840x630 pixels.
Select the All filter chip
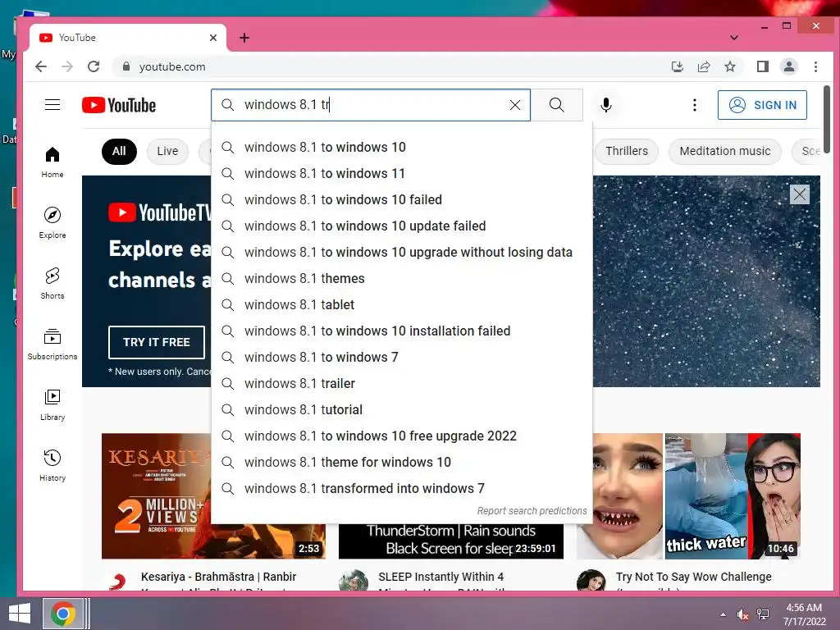[x=119, y=151]
